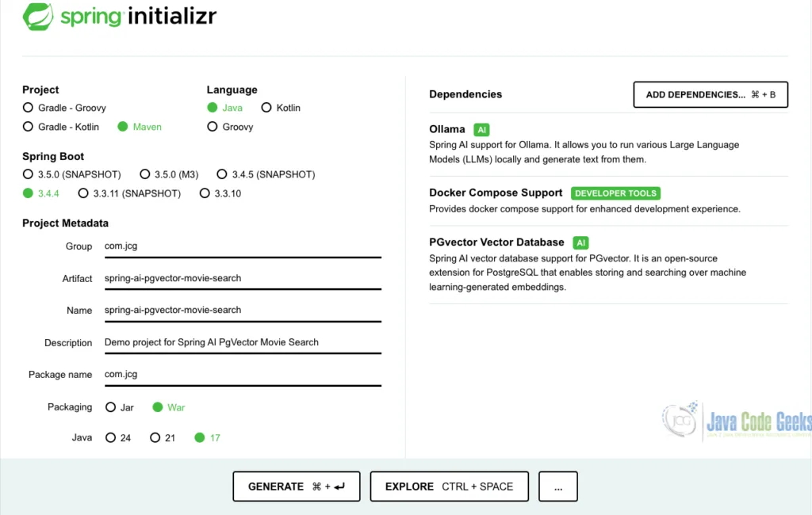Click the AI badge next to PGvector
The width and height of the screenshot is (812, 515).
pyautogui.click(x=580, y=242)
